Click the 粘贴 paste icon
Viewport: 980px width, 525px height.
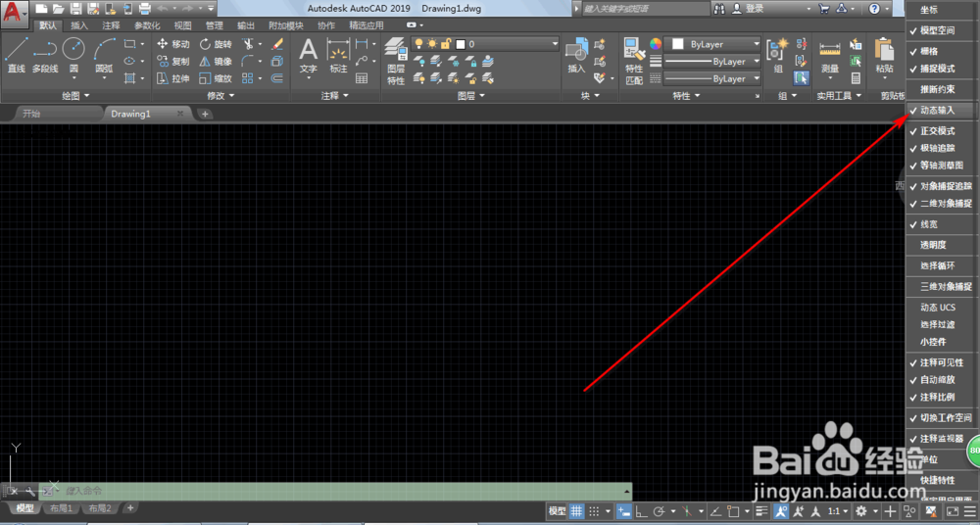pyautogui.click(x=884, y=56)
